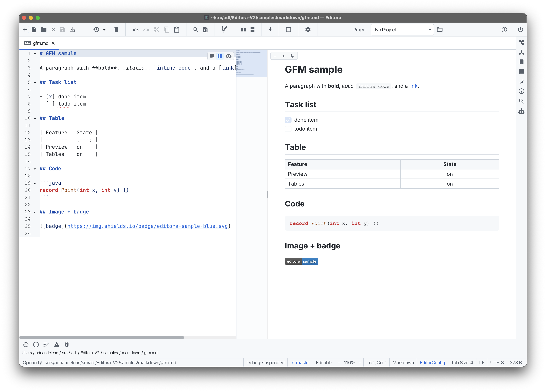Collapse the Image + badge section fold

(35, 212)
